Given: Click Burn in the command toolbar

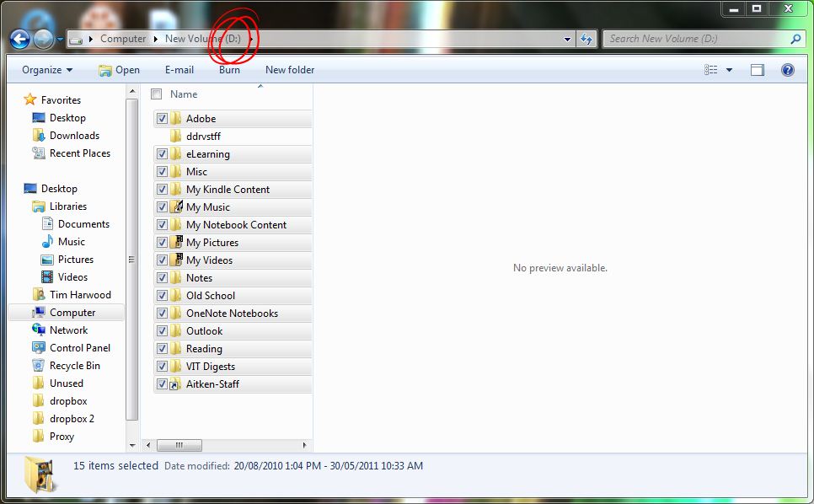Looking at the screenshot, I should (x=229, y=70).
